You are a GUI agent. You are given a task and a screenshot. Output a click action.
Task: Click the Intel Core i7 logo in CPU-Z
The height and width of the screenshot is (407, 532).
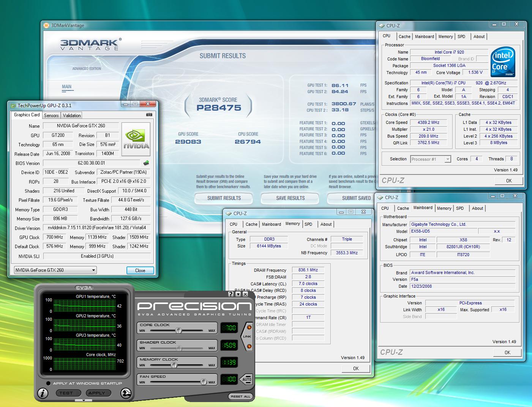(502, 62)
